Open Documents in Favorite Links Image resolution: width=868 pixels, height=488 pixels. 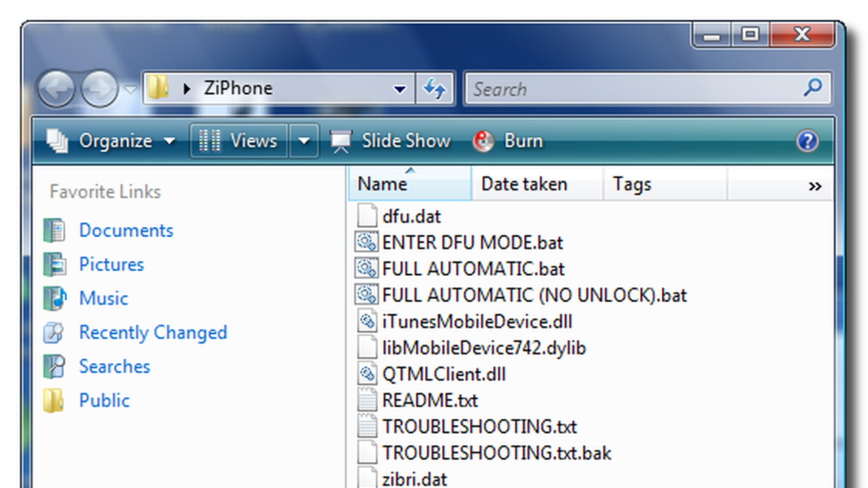(126, 230)
